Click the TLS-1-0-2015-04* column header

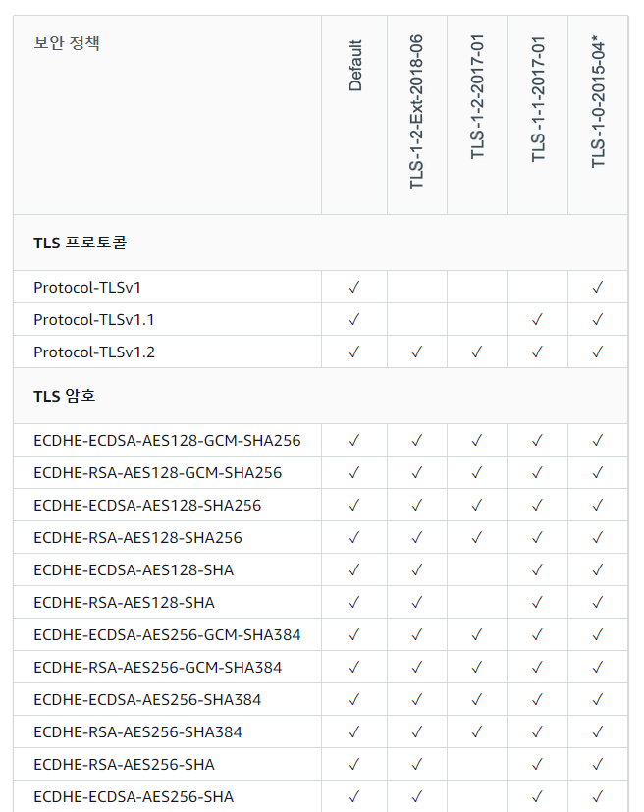(599, 103)
